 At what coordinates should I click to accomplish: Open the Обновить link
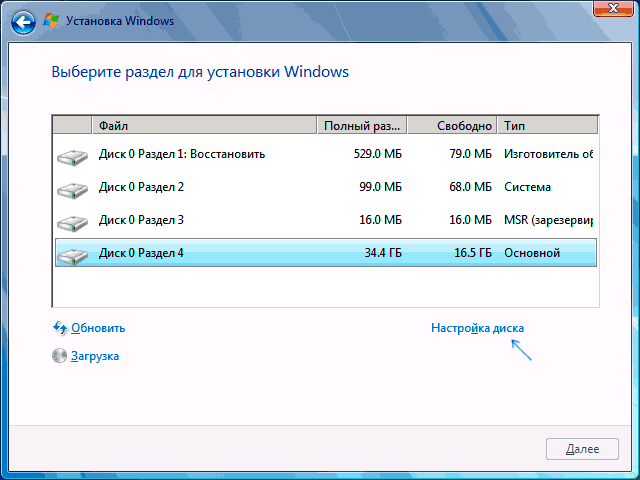tap(98, 328)
